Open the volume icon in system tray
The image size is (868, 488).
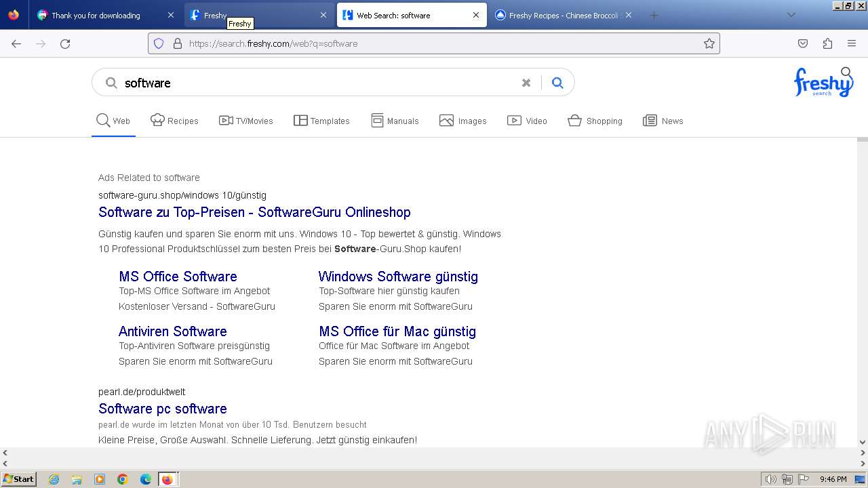coord(771,479)
